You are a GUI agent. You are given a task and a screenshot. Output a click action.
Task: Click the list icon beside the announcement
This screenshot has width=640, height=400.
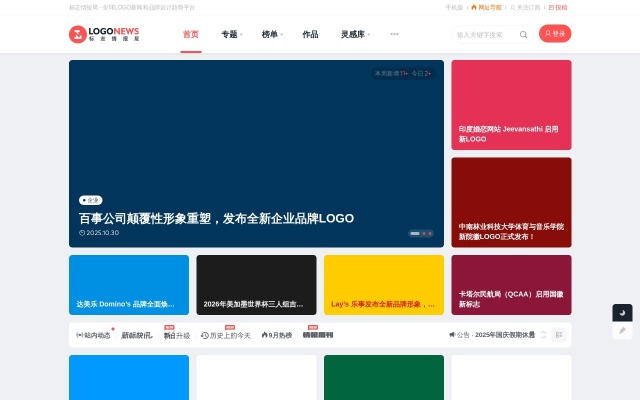pos(559,335)
